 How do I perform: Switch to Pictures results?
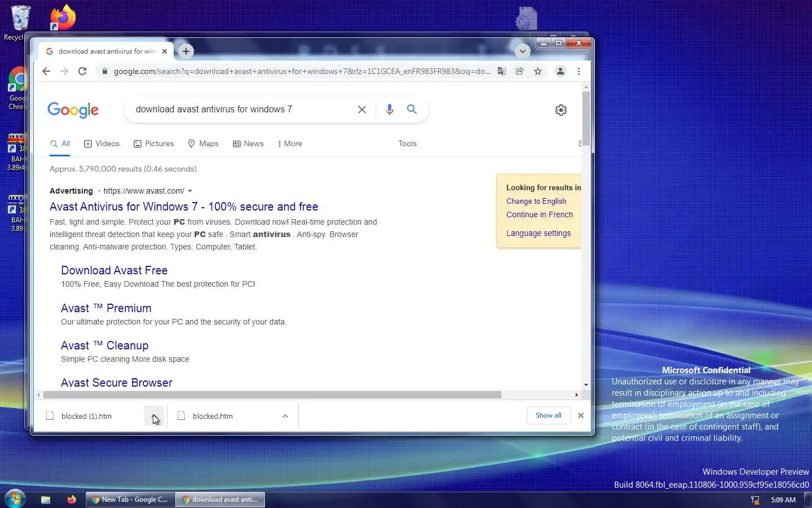(x=154, y=144)
